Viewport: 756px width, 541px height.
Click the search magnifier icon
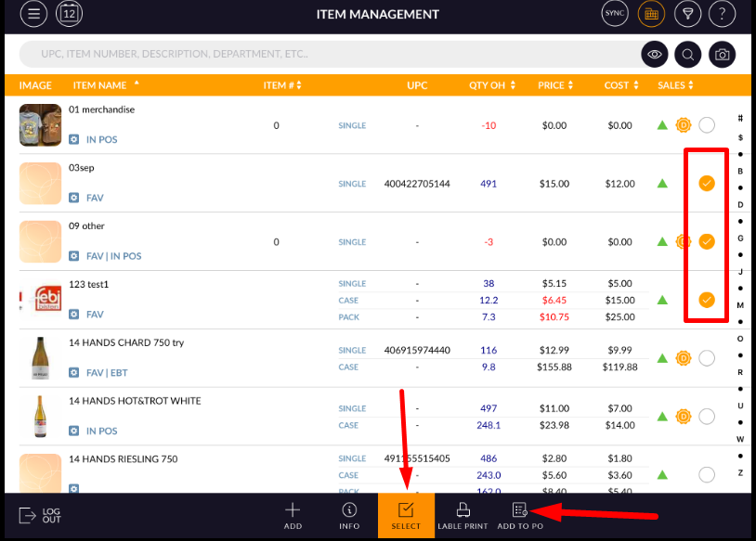click(x=688, y=55)
